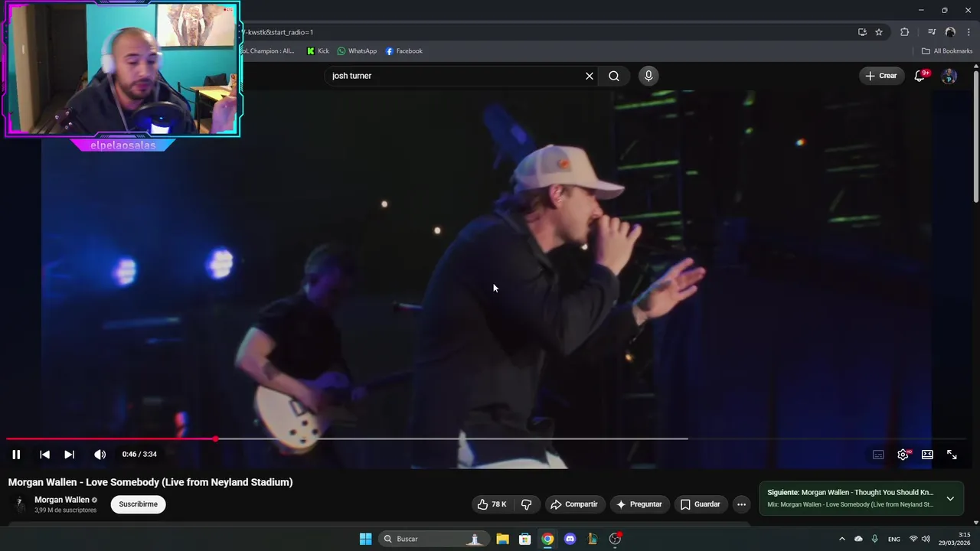This screenshot has height=551, width=980.
Task: Clear the 'josh turner' search text
Action: pyautogui.click(x=590, y=76)
